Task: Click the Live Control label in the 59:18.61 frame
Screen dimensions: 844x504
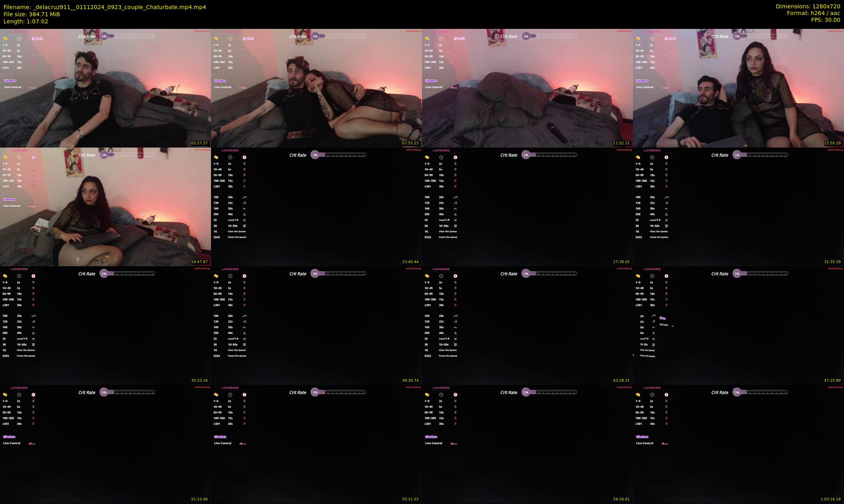Action: coord(433,443)
